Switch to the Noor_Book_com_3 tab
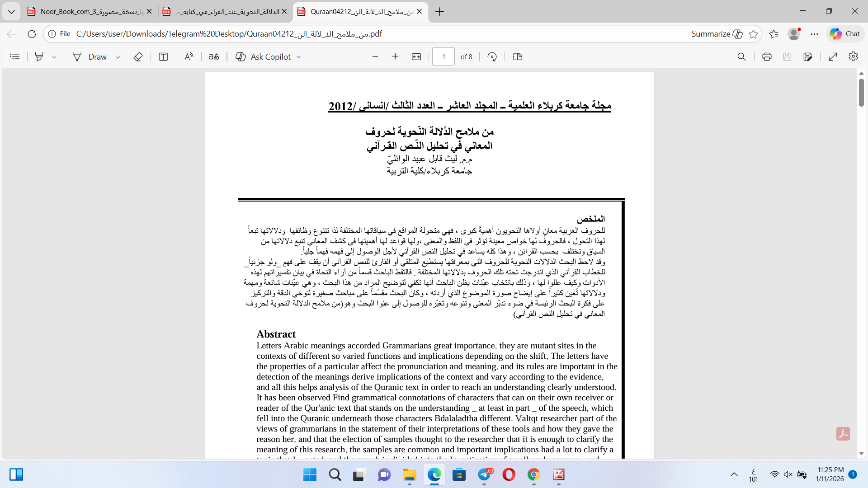The height and width of the screenshot is (488, 868). pos(89,12)
